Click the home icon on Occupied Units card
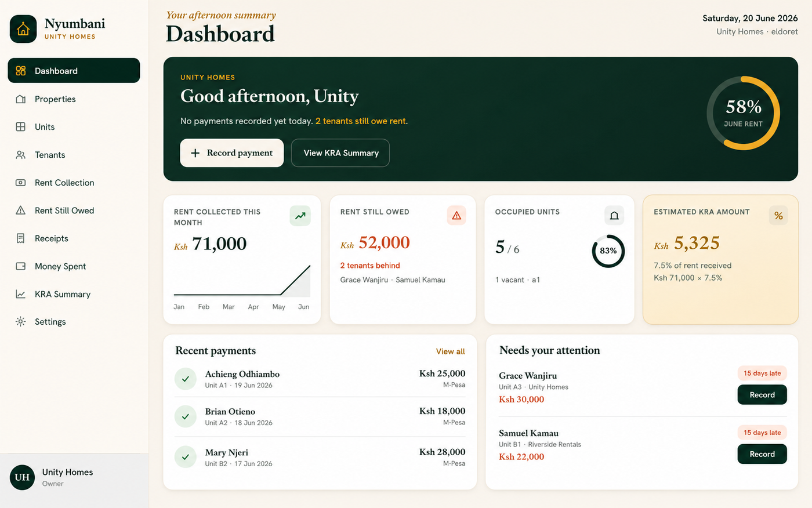Screen dimensions: 812x508 click(614, 216)
